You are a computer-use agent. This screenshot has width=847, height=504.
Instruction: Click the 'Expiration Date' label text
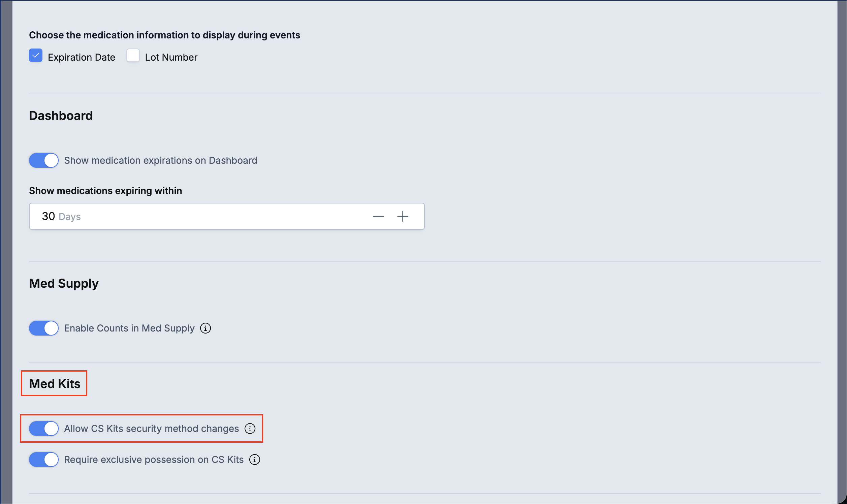tap(82, 57)
